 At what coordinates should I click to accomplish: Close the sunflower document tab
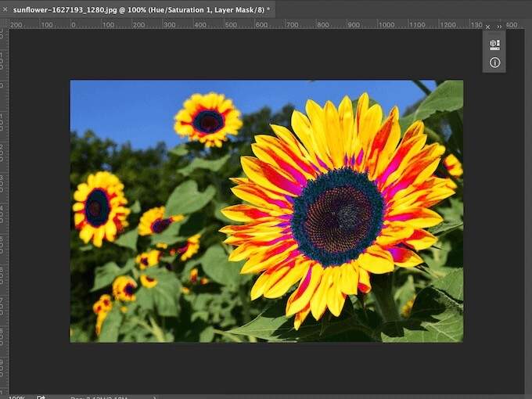pos(5,9)
